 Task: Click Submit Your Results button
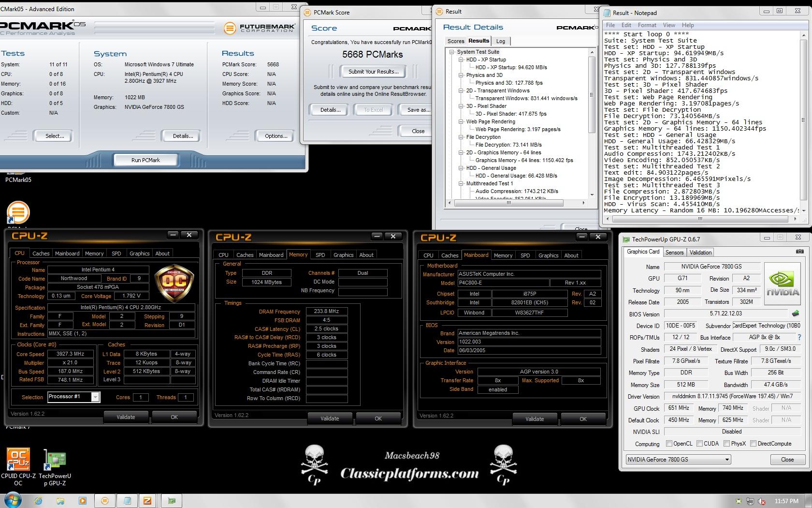374,72
